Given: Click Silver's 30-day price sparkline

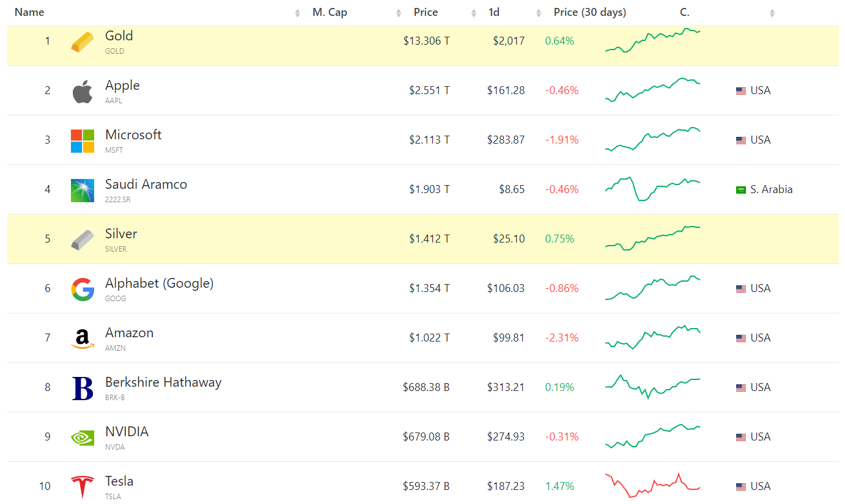Looking at the screenshot, I should coord(652,238).
